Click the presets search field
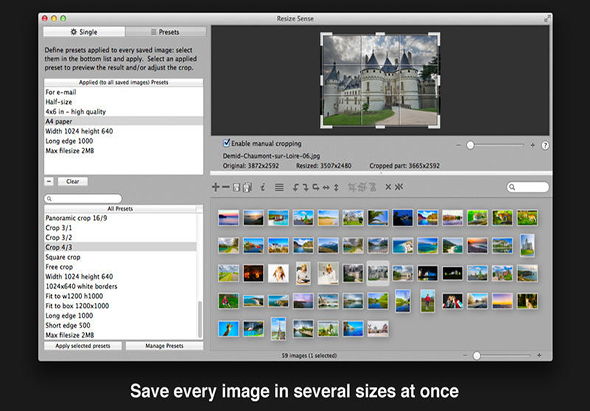The image size is (590, 411). pyautogui.click(x=83, y=198)
